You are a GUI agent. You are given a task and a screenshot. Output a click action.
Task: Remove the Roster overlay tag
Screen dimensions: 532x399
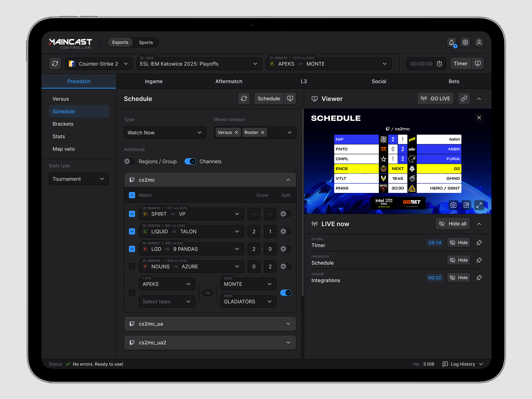[263, 133]
